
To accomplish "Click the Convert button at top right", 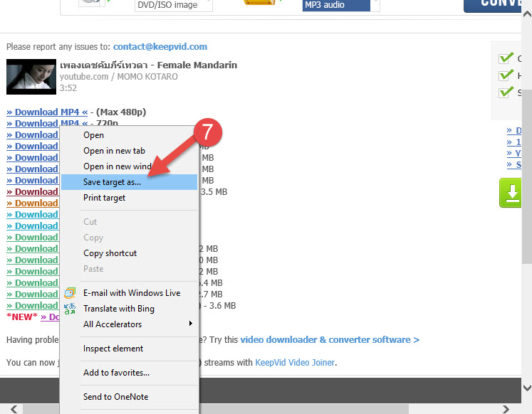I will [493, 6].
